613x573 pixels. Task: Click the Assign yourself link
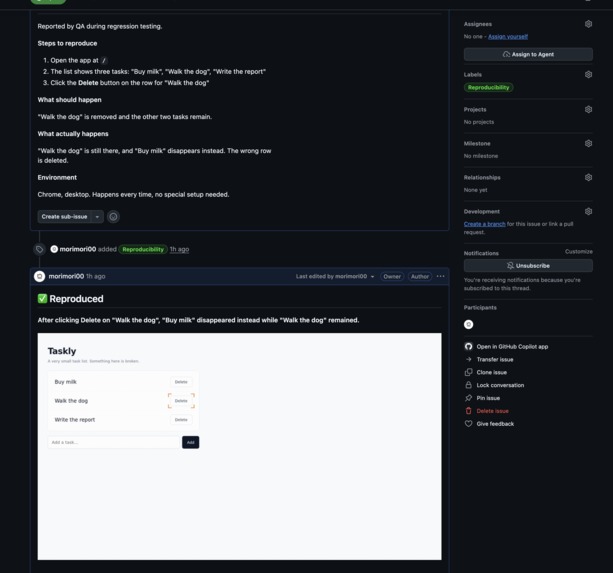(508, 36)
